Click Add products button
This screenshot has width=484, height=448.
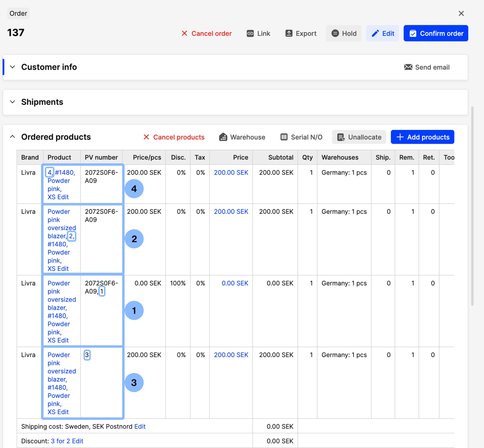(422, 137)
